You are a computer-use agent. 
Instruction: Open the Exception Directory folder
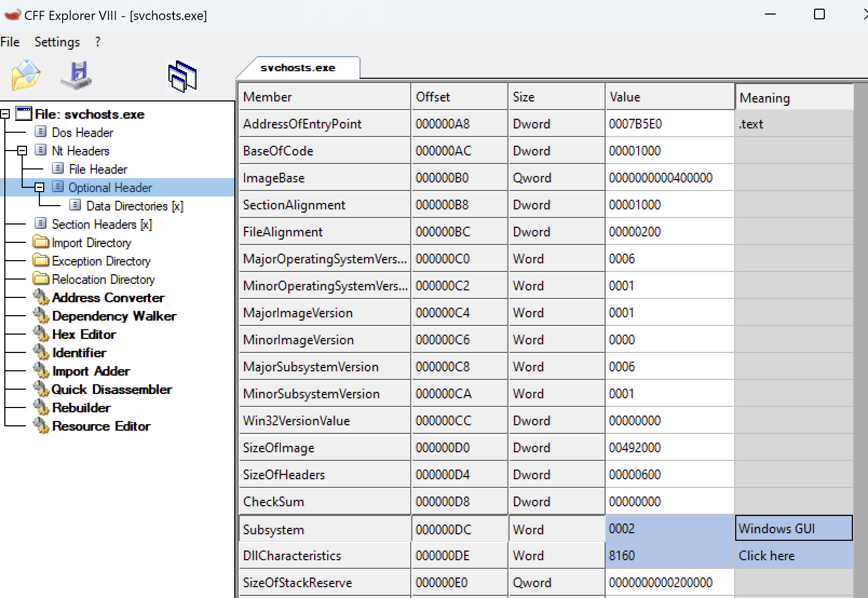(101, 261)
